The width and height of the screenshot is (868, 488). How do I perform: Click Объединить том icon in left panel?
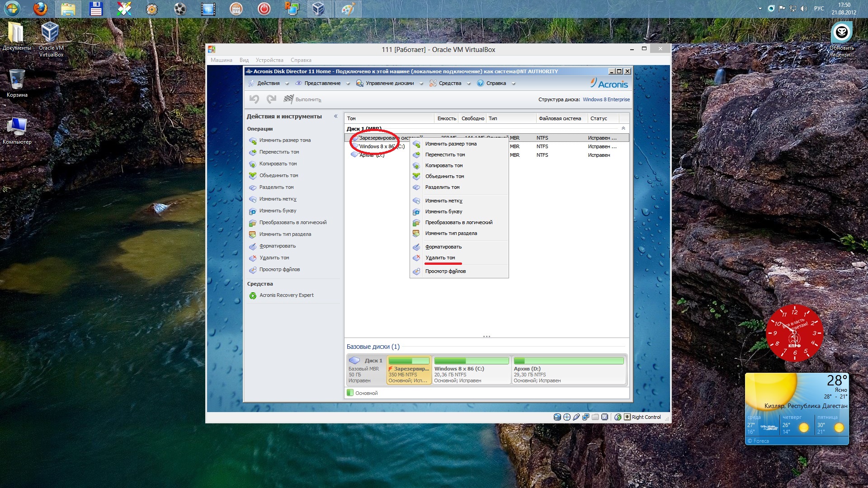[x=253, y=176]
